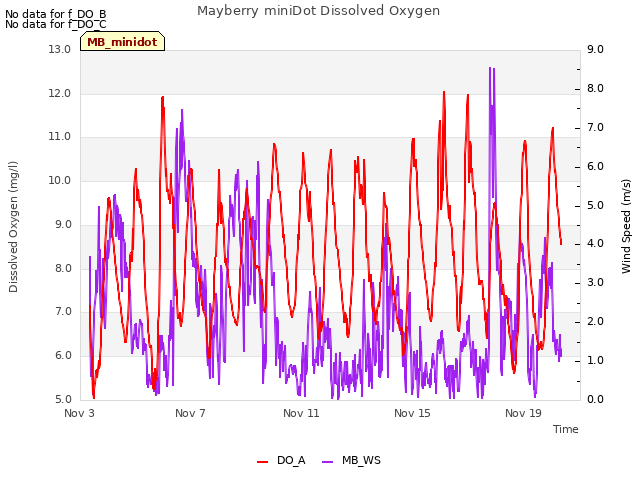The height and width of the screenshot is (480, 640).
Task: Click the 6.0 wind speed right axis label
Action: (x=596, y=167)
